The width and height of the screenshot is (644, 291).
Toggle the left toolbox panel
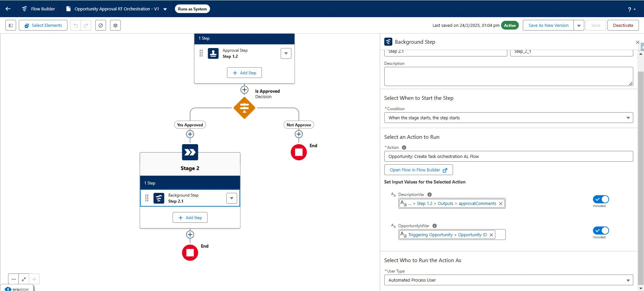point(11,25)
